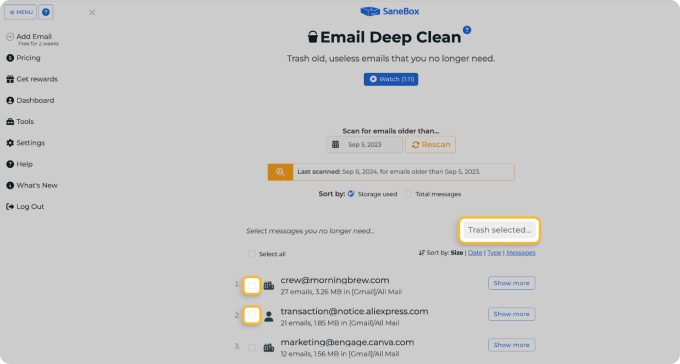This screenshot has width=680, height=364.
Task: Open Tools menu item
Action: (x=25, y=121)
